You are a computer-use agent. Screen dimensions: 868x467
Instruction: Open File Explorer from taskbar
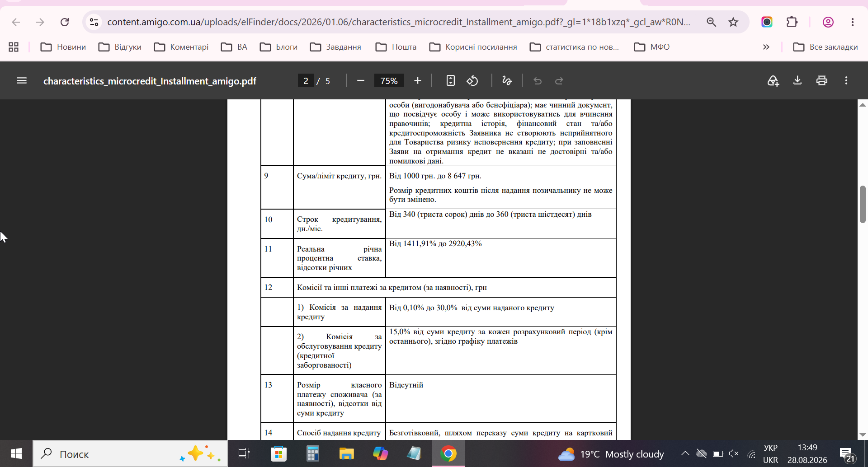[346, 454]
